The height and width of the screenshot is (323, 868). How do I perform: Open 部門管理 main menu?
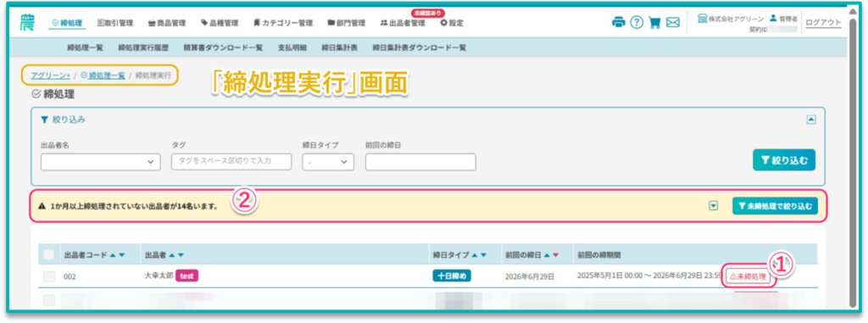[347, 23]
